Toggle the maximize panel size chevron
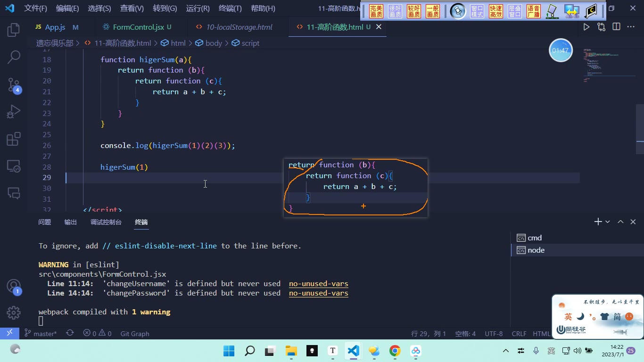 (620, 222)
